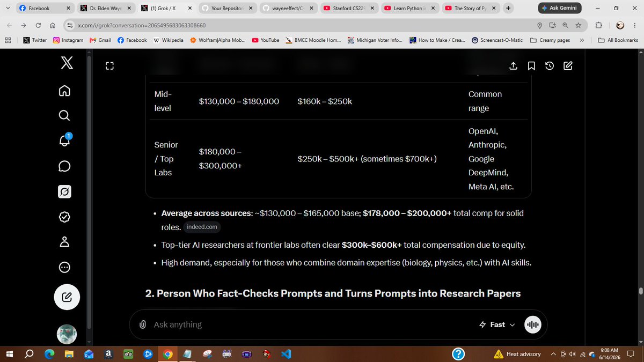Open the taskbar volume speaker icon
The height and width of the screenshot is (362, 644).
click(573, 354)
